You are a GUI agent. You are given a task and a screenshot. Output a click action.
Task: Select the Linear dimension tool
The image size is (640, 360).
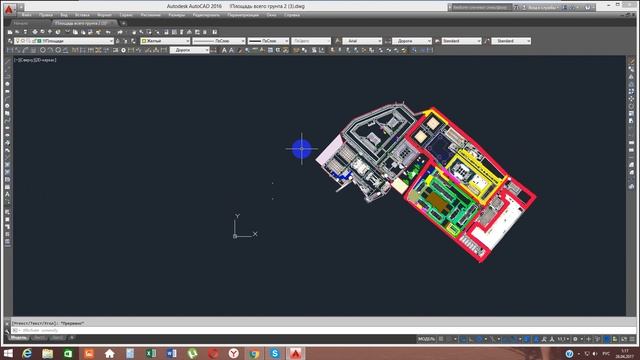(9, 50)
